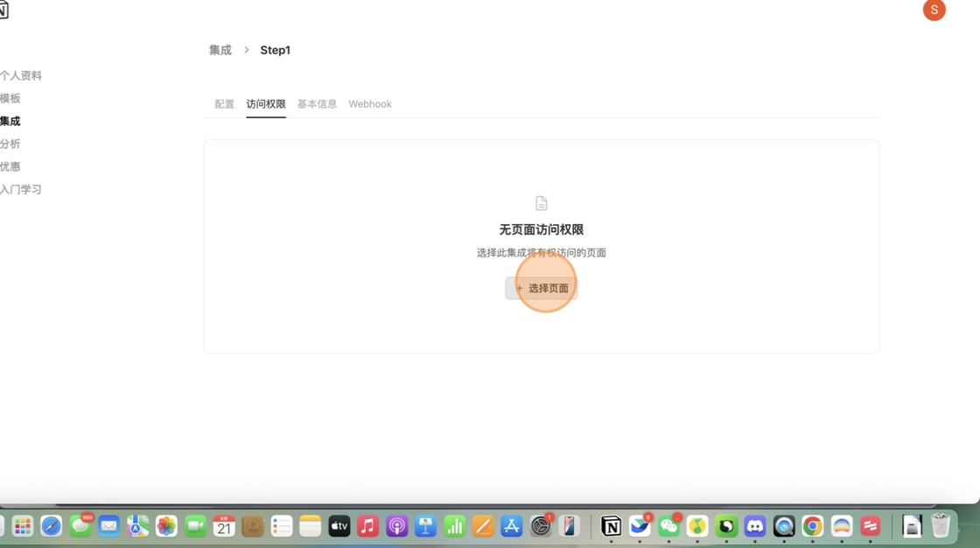Launch Safari from the dock

click(52, 526)
